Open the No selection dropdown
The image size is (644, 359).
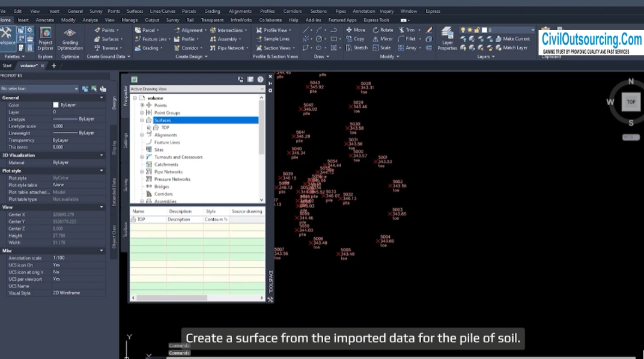click(x=40, y=88)
